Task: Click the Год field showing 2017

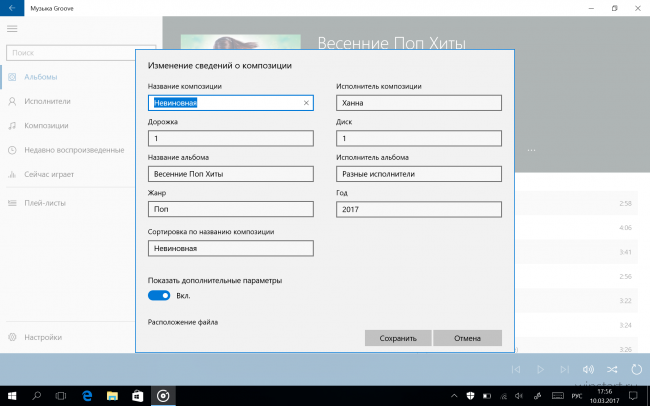Action: 419,210
